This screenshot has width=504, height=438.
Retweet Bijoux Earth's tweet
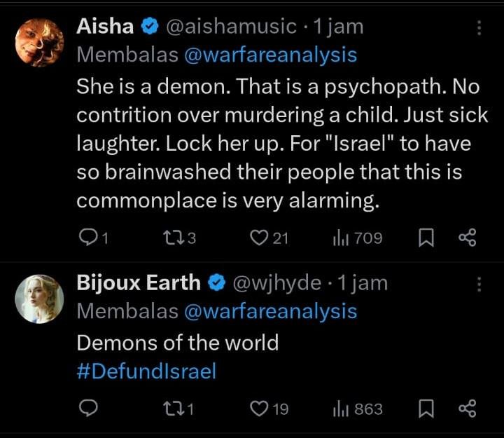(x=169, y=409)
